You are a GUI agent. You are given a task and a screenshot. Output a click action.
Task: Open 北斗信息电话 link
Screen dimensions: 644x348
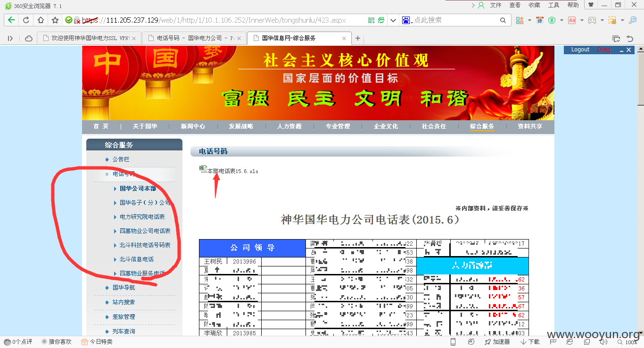click(x=136, y=259)
